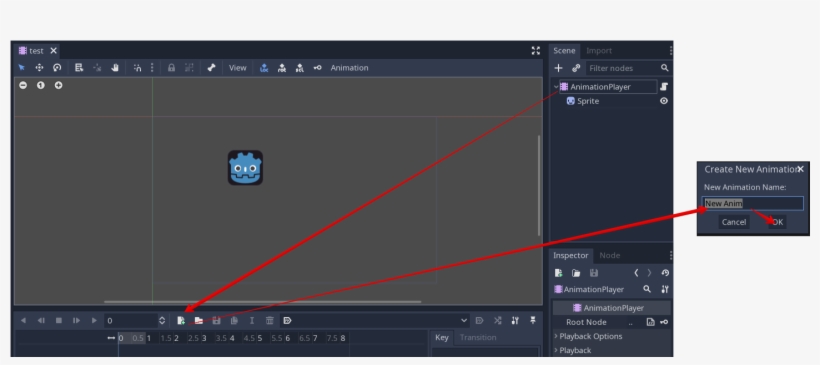Reset canvas zoom to 100%

pyautogui.click(x=41, y=85)
